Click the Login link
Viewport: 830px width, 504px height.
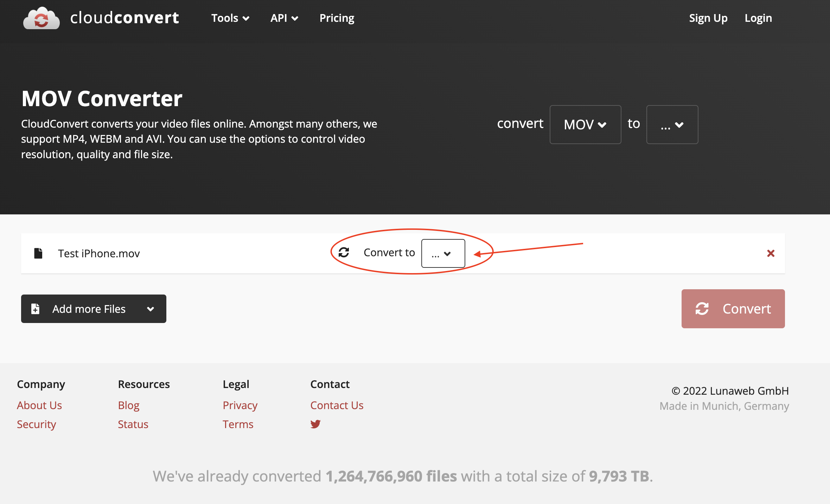click(x=758, y=18)
